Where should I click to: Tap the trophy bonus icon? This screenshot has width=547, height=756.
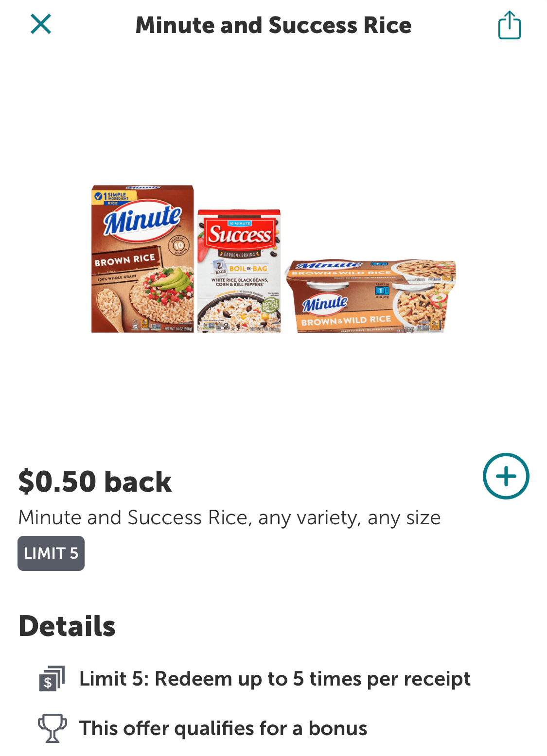[x=52, y=728]
